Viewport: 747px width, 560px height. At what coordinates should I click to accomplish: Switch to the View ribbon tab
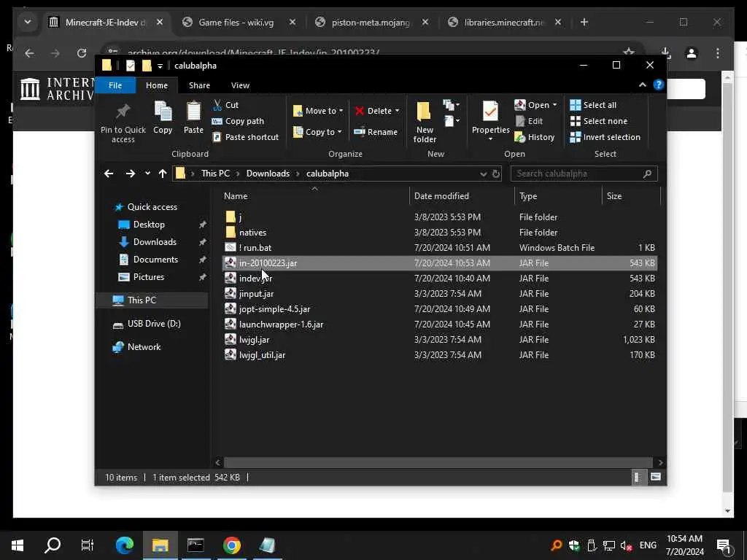pos(240,85)
